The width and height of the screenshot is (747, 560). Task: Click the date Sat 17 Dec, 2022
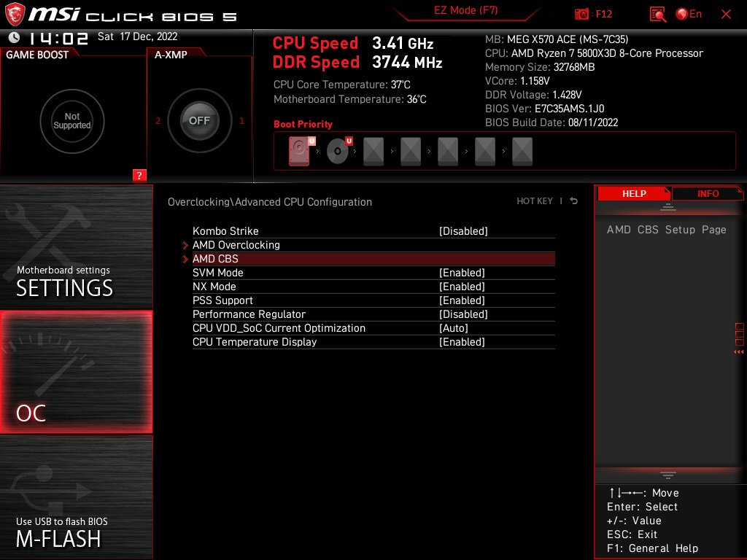click(x=137, y=36)
